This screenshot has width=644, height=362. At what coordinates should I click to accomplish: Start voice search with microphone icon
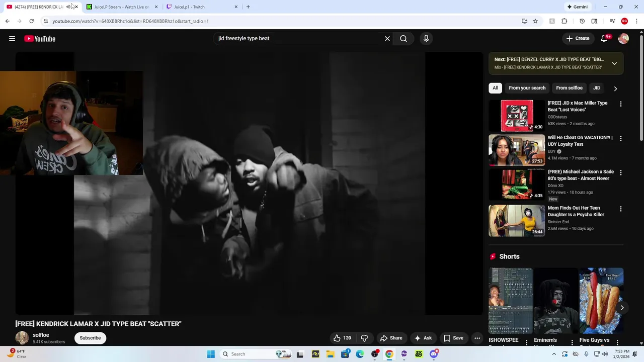coord(426,38)
